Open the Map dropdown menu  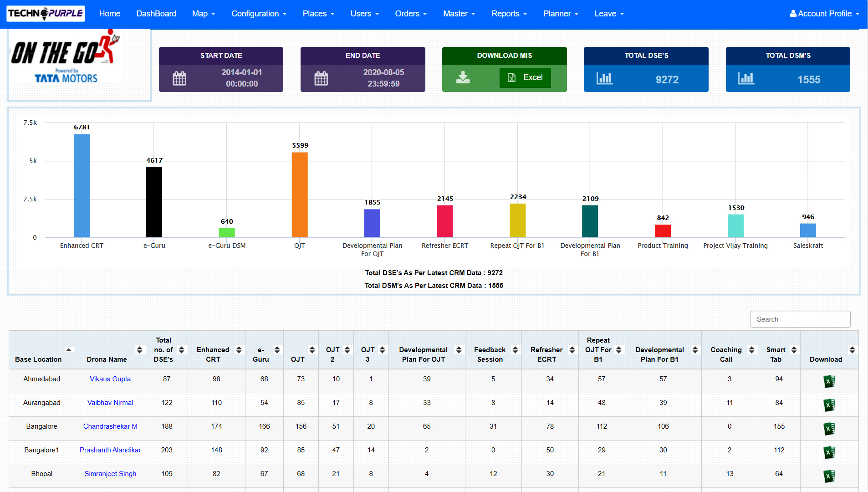click(204, 14)
